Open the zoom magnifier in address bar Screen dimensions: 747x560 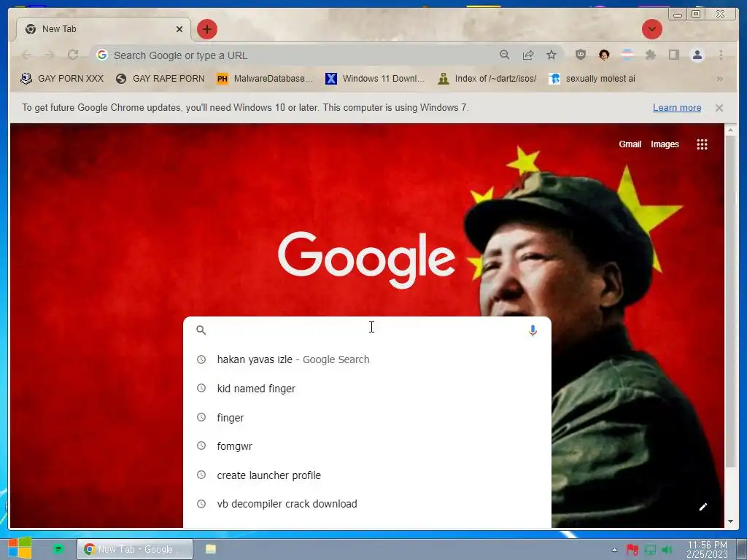(505, 55)
